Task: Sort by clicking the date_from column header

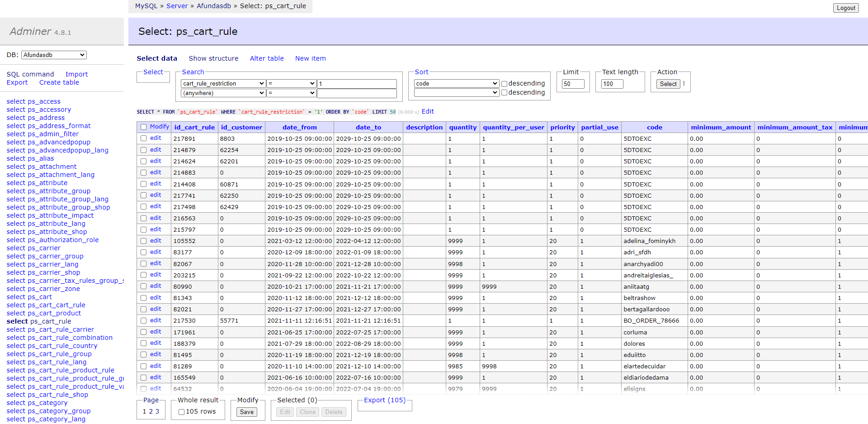Action: (x=299, y=127)
